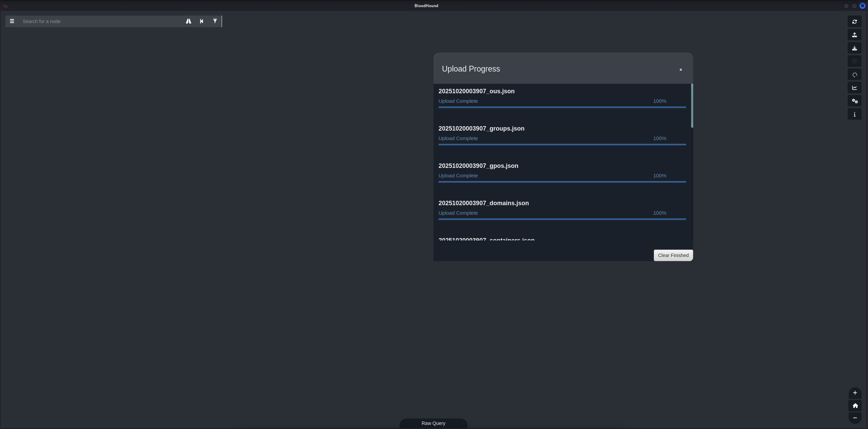Click the greyed-out Upload Data icon
Image resolution: width=868 pixels, height=429 pixels.
click(854, 61)
